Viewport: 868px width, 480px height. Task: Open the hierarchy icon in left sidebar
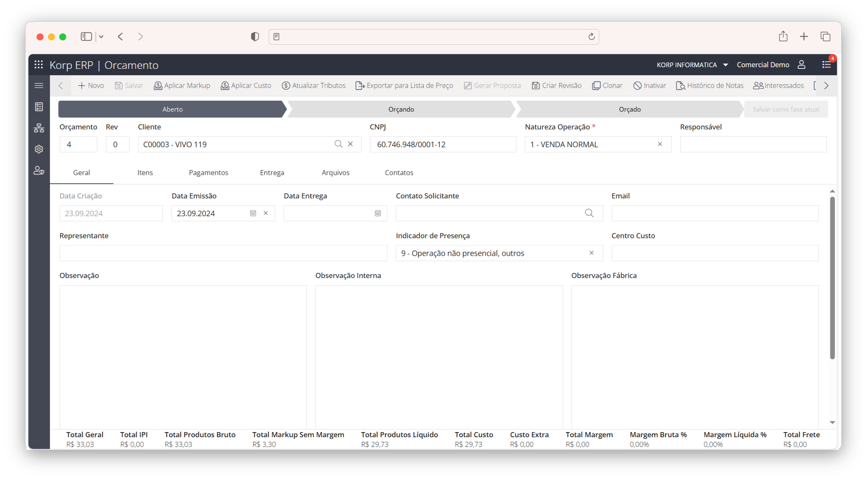click(39, 128)
